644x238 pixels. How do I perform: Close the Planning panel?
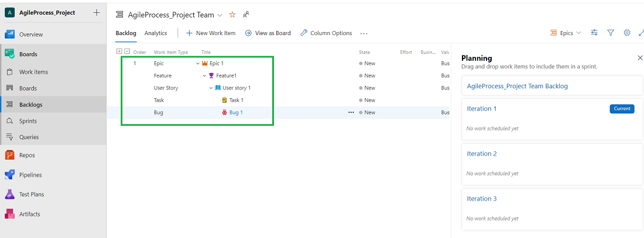tap(639, 58)
